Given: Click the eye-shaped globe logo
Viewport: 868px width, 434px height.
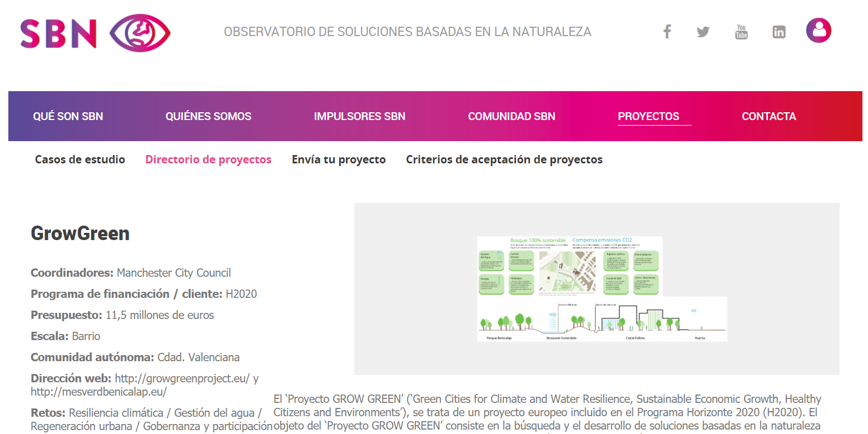Looking at the screenshot, I should point(140,33).
